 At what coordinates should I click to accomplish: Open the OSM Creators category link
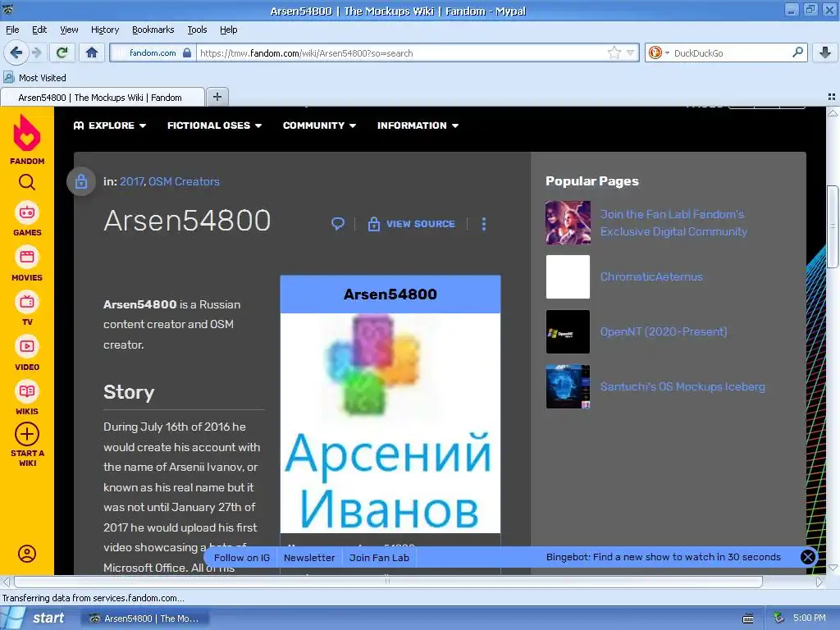184,181
